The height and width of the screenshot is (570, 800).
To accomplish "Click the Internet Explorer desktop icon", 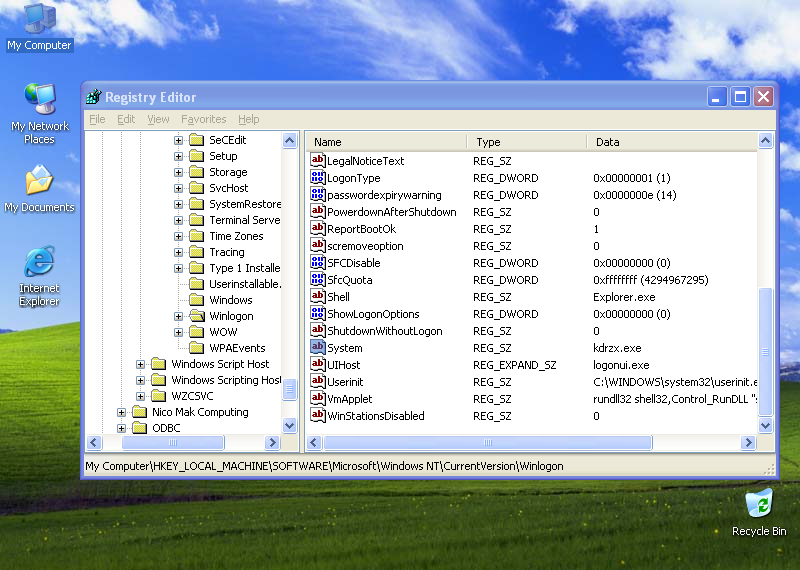I will pos(39,276).
